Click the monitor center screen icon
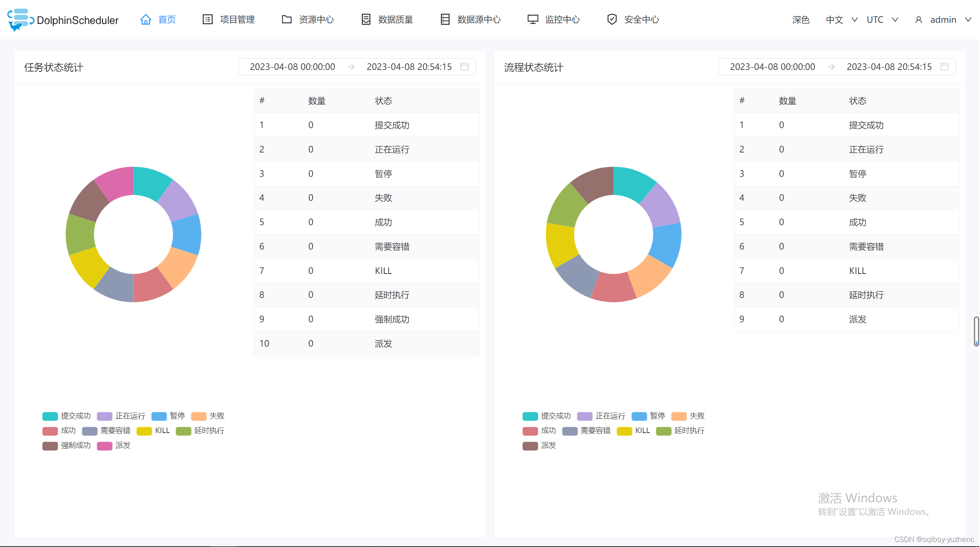Viewport: 980px width, 547px height. [x=533, y=19]
